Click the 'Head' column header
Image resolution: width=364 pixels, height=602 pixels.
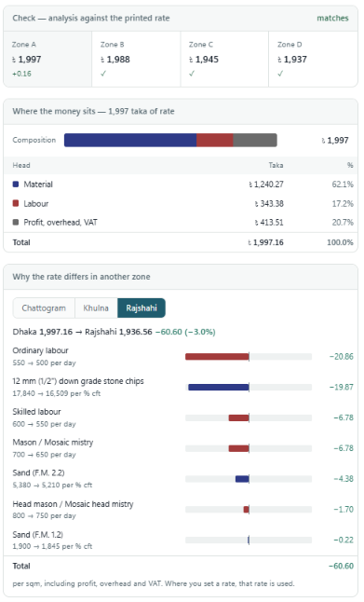click(21, 165)
